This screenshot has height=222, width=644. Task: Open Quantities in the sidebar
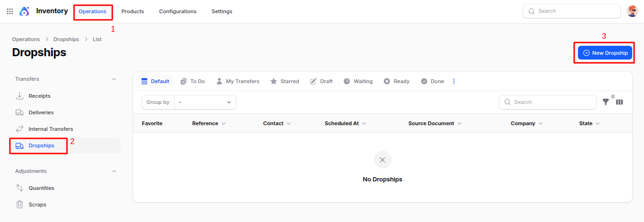tap(66, 188)
